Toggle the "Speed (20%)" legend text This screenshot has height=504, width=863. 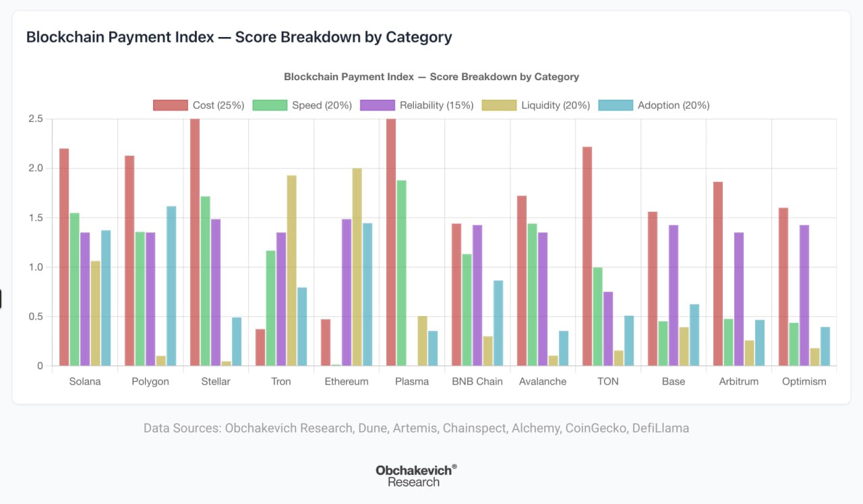pyautogui.click(x=322, y=105)
